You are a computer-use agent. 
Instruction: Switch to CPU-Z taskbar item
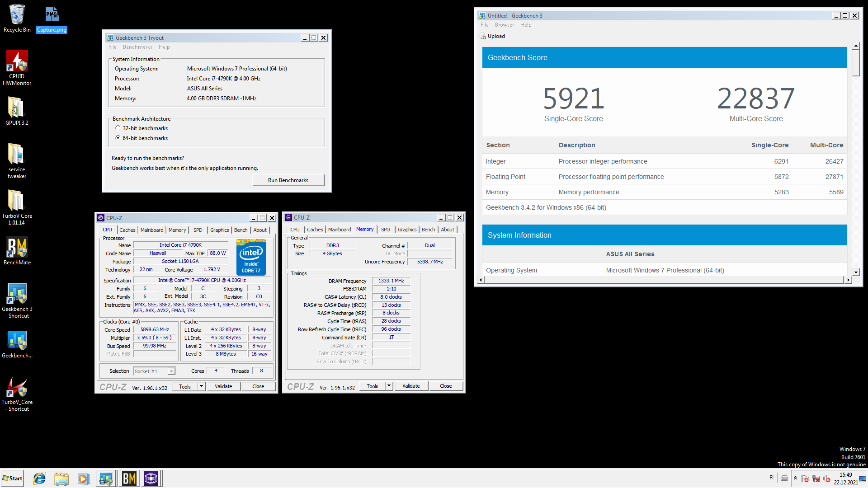coord(151,479)
